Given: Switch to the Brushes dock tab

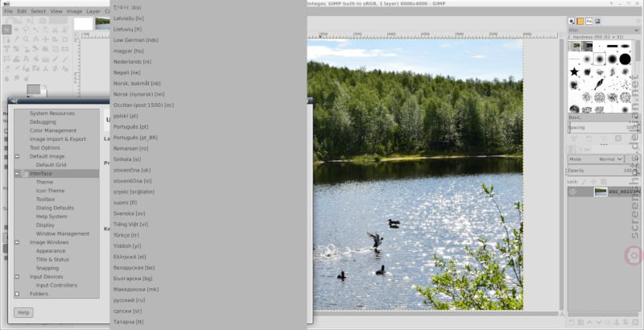Looking at the screenshot, I should click(572, 21).
